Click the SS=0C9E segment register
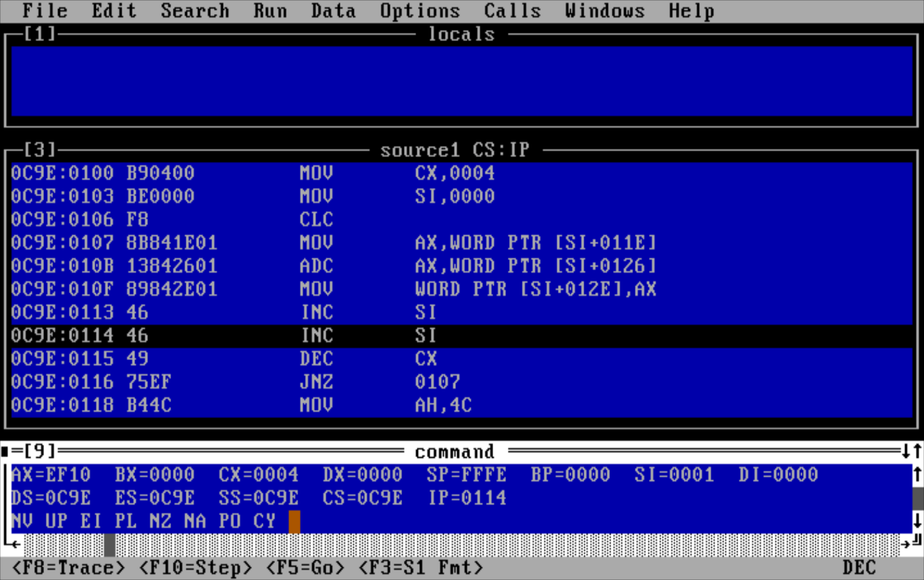Image resolution: width=924 pixels, height=580 pixels. pyautogui.click(x=258, y=498)
